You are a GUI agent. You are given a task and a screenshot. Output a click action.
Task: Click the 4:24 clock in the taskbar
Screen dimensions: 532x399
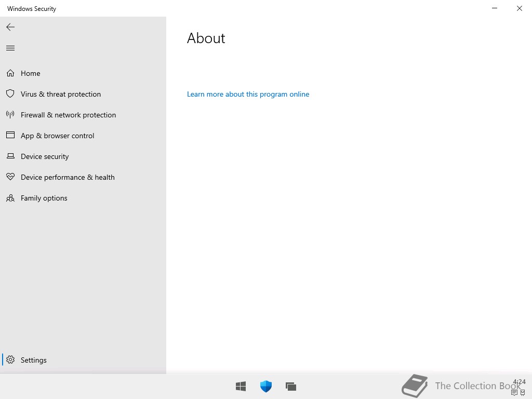519,382
